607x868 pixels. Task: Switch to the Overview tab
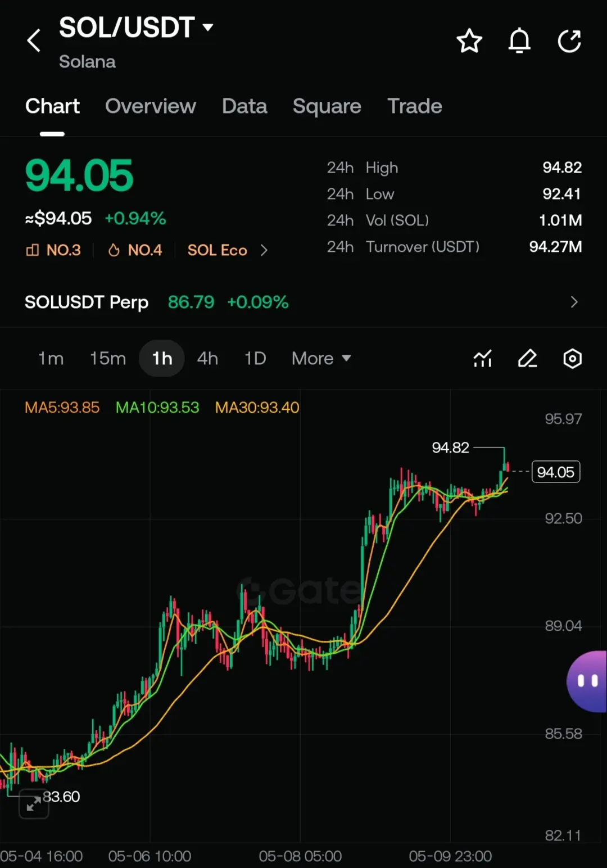tap(151, 106)
